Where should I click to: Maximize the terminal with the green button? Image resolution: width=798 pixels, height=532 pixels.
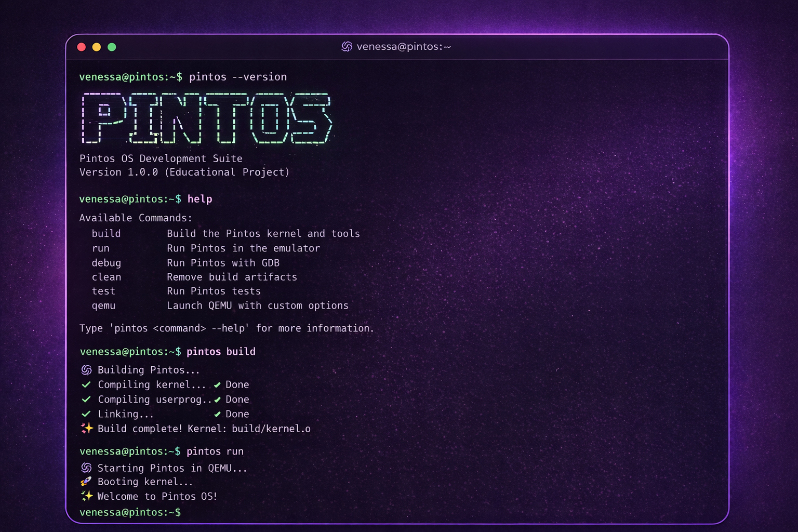coord(112,47)
